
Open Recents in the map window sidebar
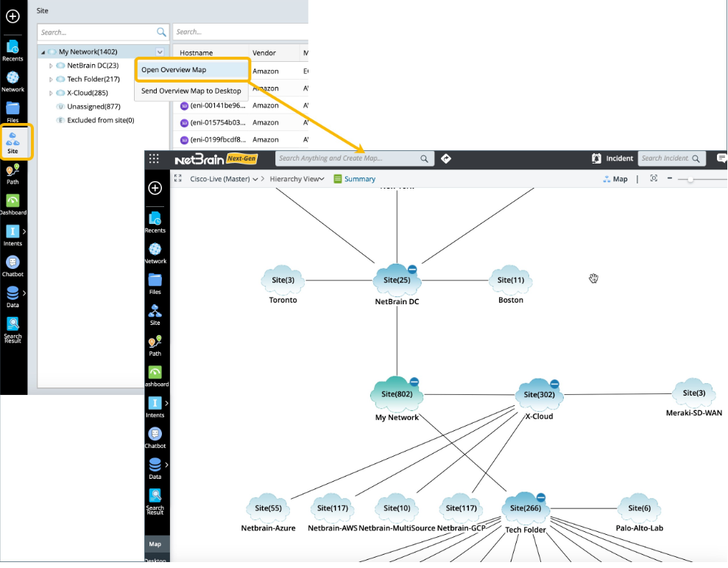click(155, 222)
